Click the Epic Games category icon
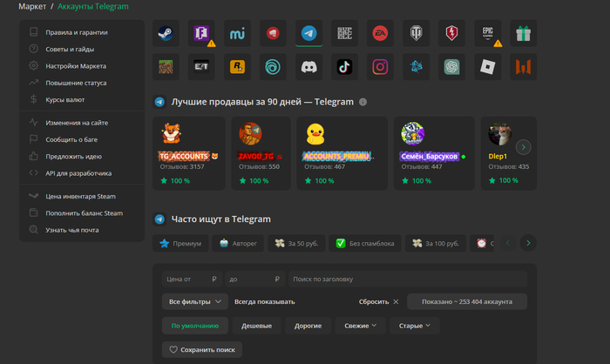Screen dimensions: 610x364 pyautogui.click(x=487, y=33)
